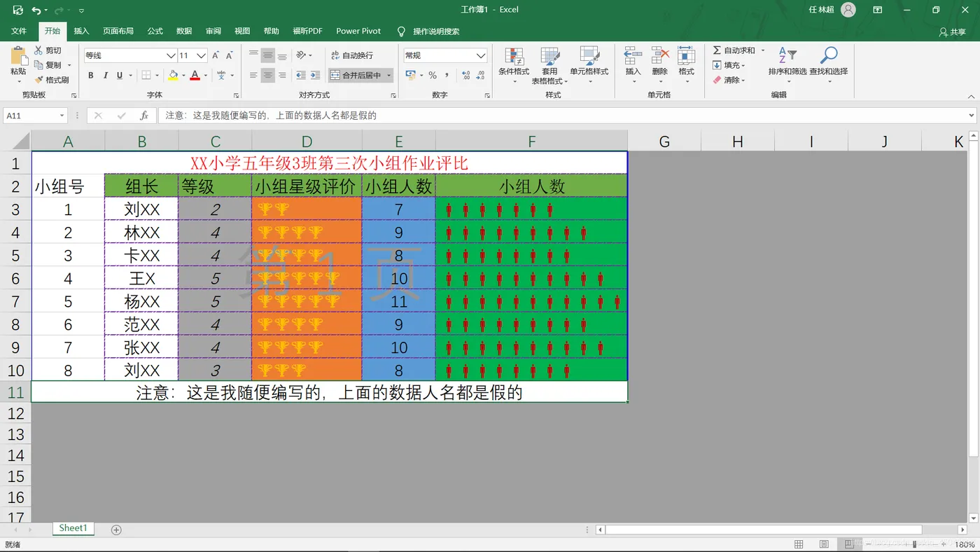Image resolution: width=980 pixels, height=552 pixels.
Task: Click the borders grid icon
Action: click(x=146, y=75)
